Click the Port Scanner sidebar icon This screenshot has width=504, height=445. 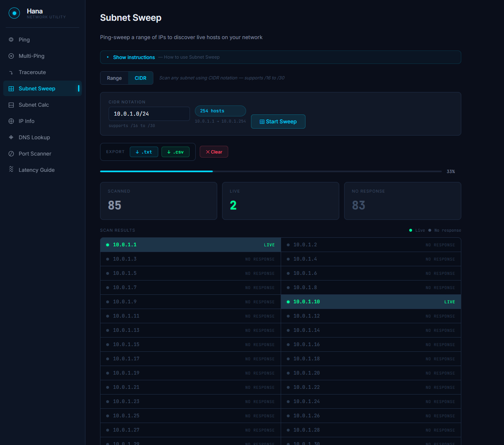(11, 153)
